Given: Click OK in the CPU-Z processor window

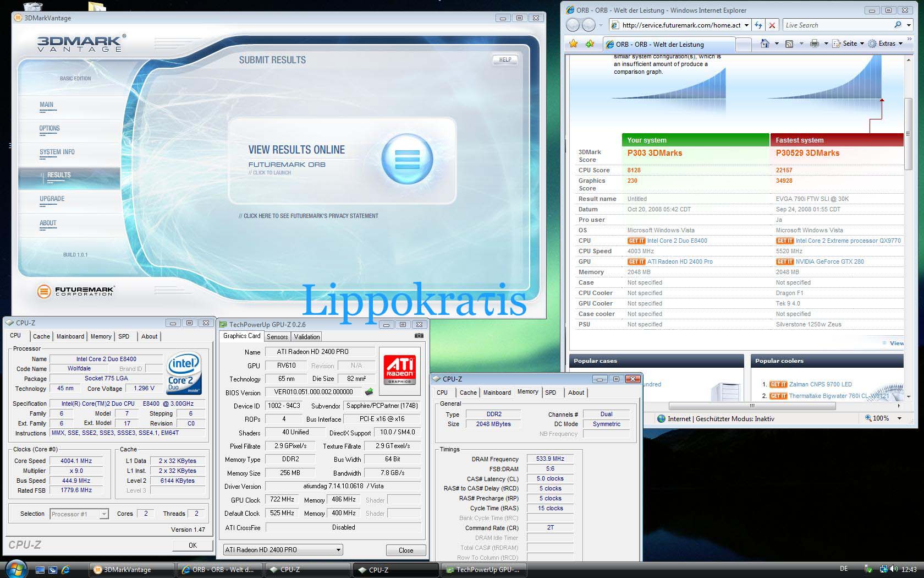Looking at the screenshot, I should click(x=193, y=545).
